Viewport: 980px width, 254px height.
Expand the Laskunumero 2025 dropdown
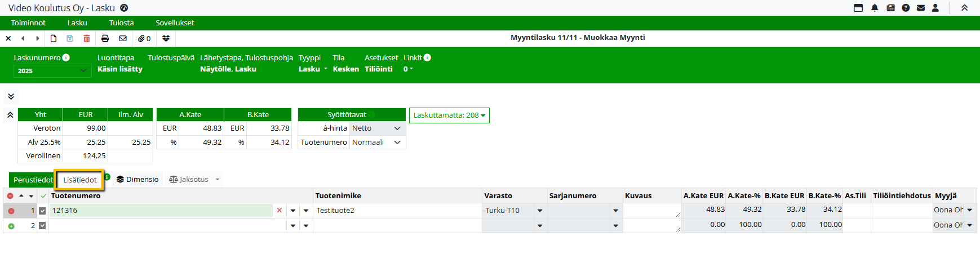(52, 70)
